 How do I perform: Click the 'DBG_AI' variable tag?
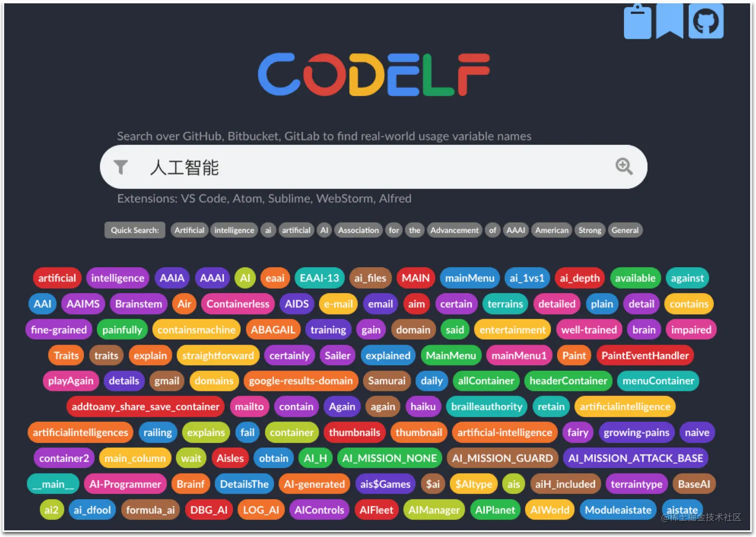[209, 510]
